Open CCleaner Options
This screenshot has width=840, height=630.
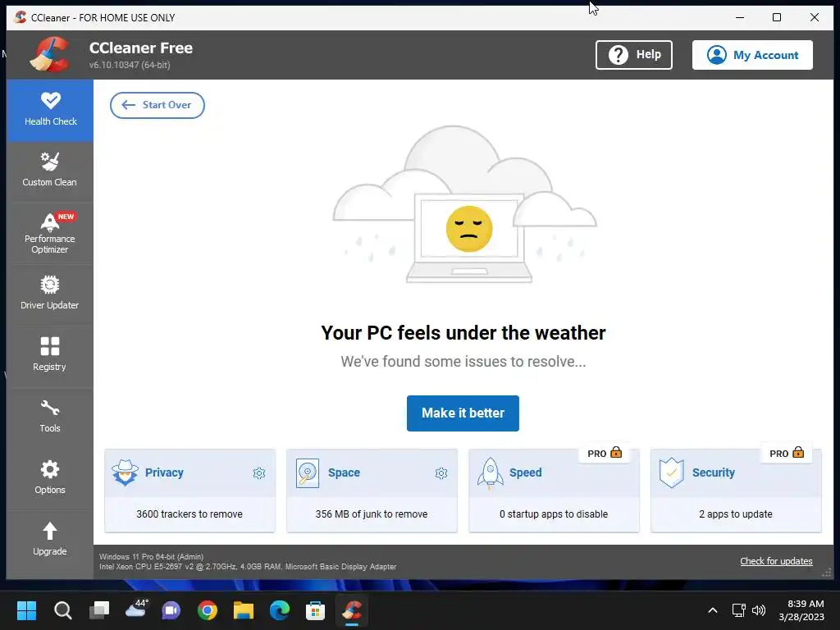(x=50, y=477)
